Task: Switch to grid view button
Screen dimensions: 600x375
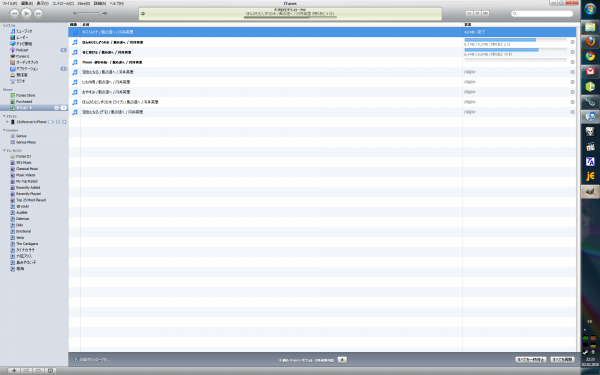Action: pos(477,13)
